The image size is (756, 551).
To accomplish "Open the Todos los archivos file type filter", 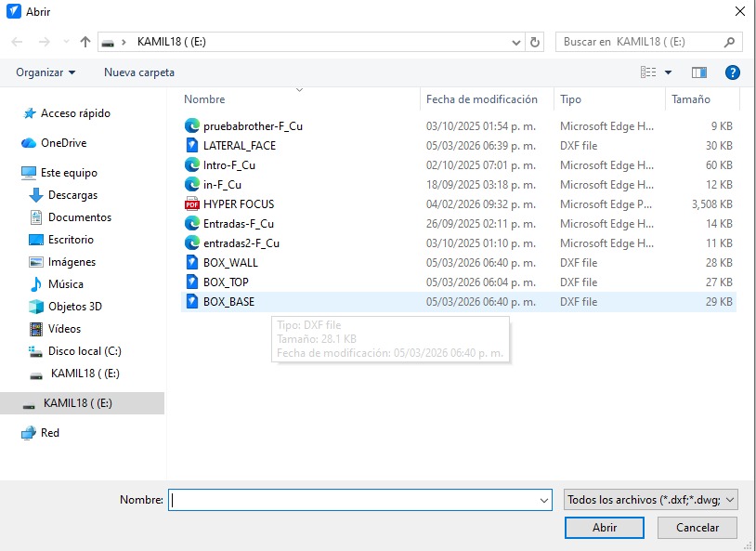I will [x=651, y=500].
